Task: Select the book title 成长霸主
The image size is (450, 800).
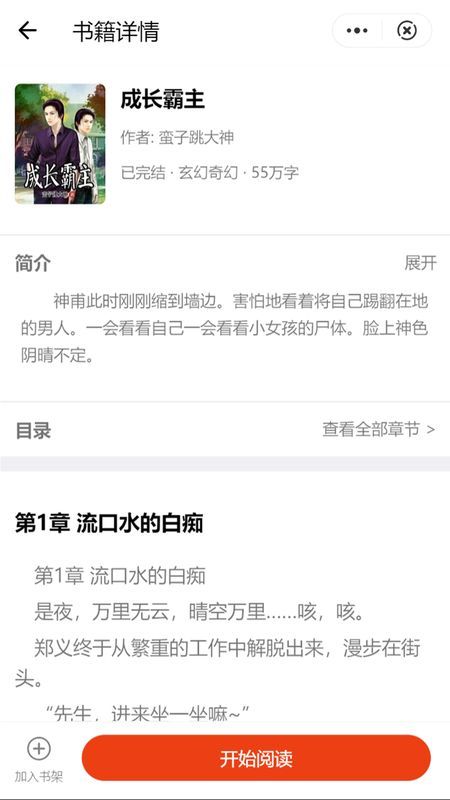Action: pos(163,99)
